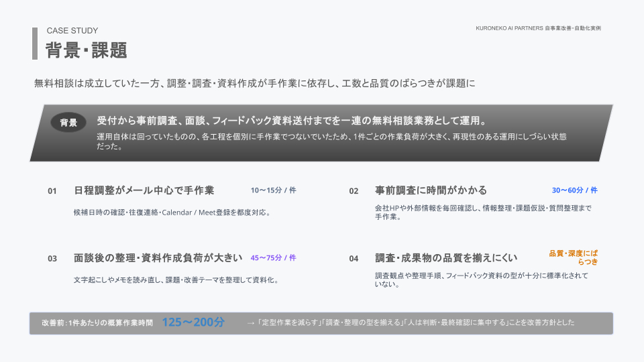Click the number '01'
644x362 pixels.
[x=52, y=191]
